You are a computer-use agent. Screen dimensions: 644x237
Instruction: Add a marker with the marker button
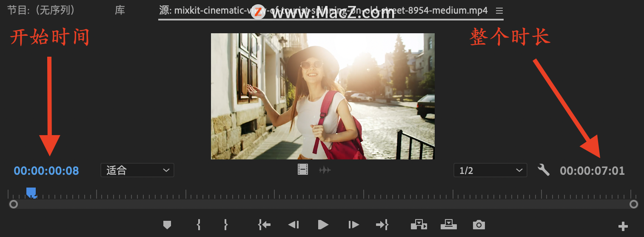click(x=167, y=225)
